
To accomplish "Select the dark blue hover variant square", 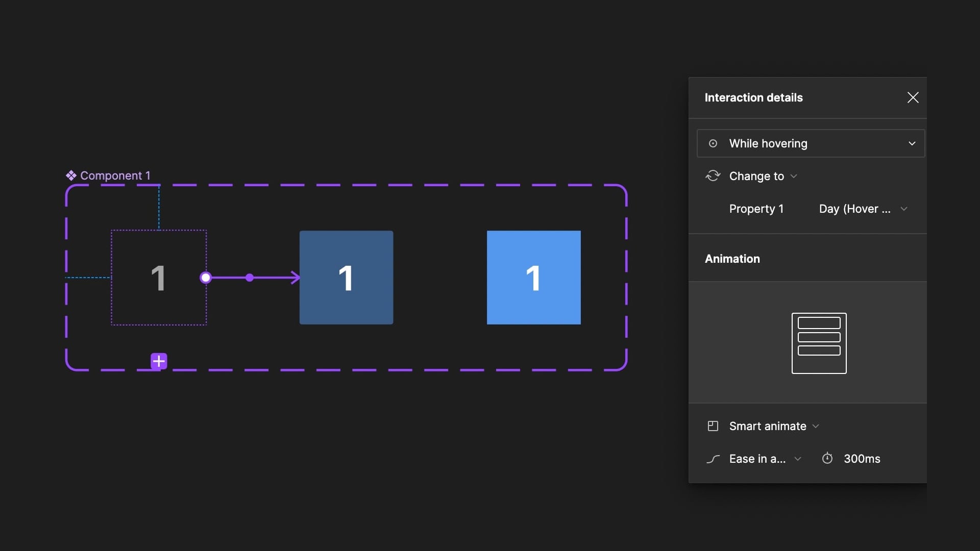I will 346,278.
